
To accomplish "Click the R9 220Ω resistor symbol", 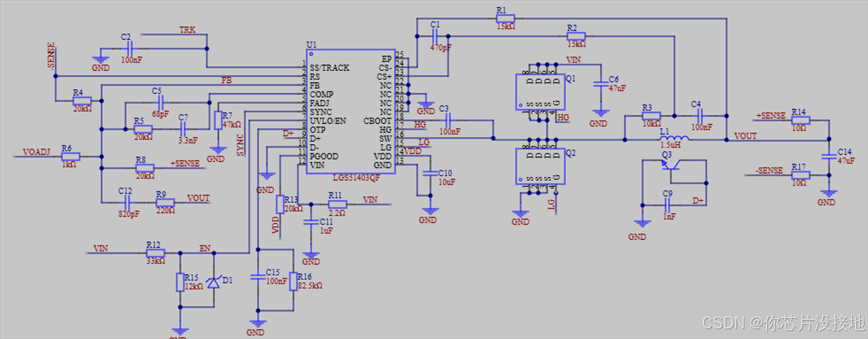I will (x=165, y=202).
